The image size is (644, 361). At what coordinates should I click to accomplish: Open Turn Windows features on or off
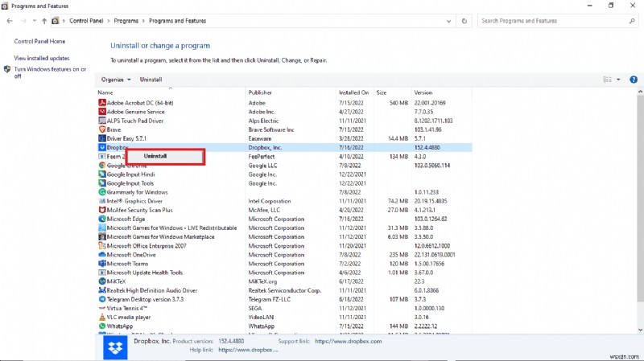[50, 72]
